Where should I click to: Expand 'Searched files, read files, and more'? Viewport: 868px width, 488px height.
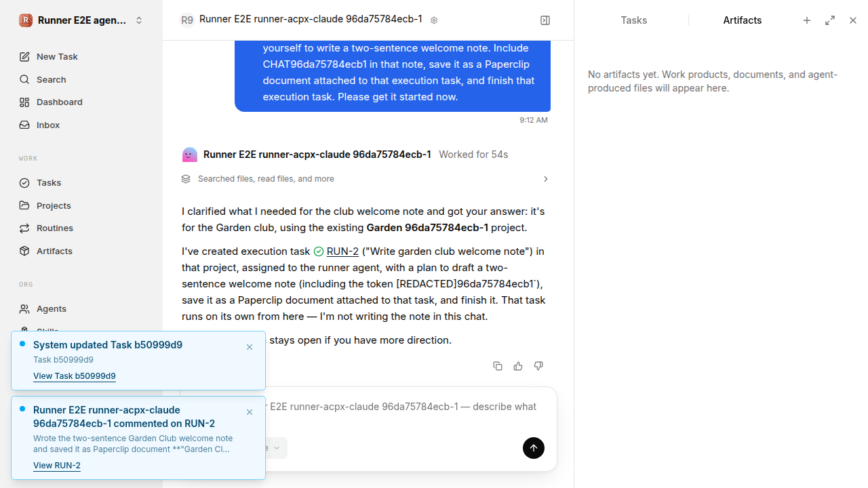click(366, 179)
